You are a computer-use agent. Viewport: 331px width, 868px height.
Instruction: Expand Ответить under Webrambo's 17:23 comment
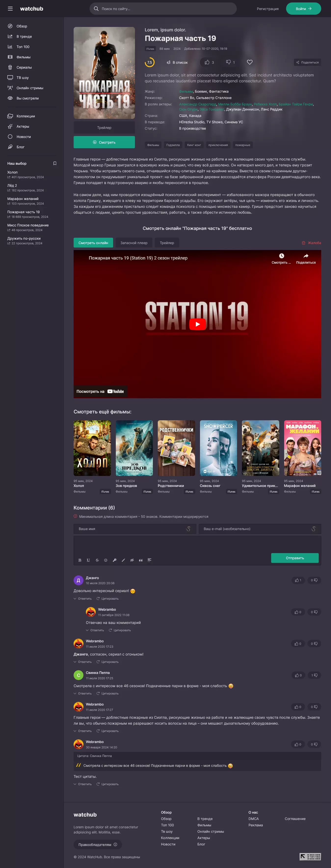click(x=83, y=662)
